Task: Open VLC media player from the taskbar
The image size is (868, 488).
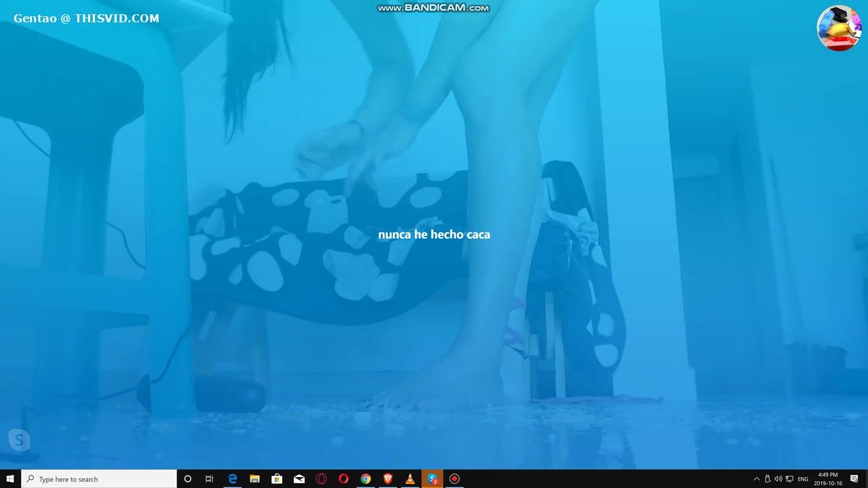Action: 410,479
